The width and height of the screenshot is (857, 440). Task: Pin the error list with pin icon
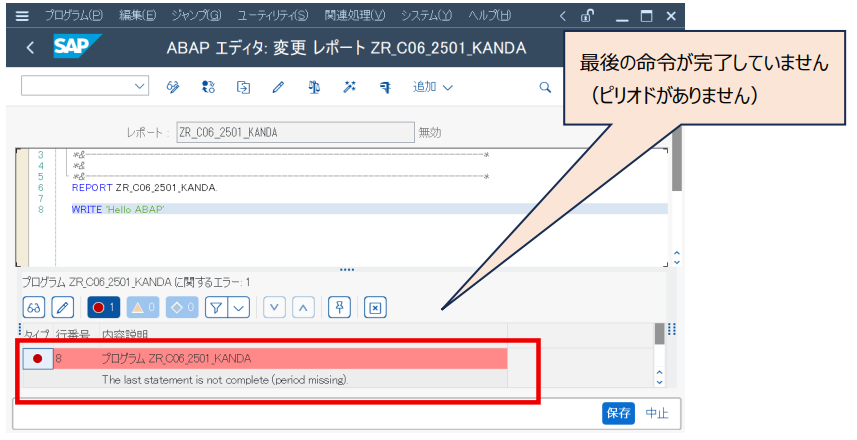pyautogui.click(x=339, y=307)
